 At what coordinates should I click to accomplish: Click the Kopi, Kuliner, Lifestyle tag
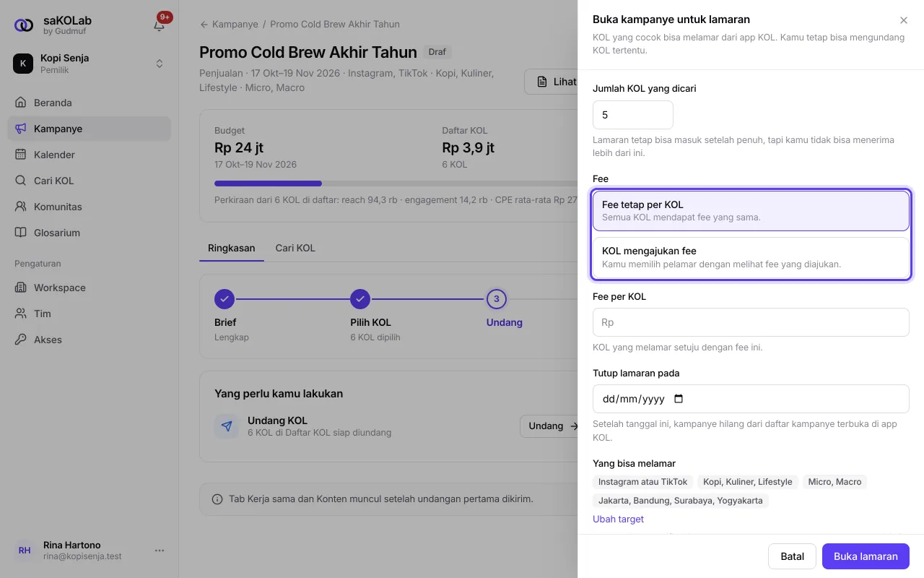point(748,482)
